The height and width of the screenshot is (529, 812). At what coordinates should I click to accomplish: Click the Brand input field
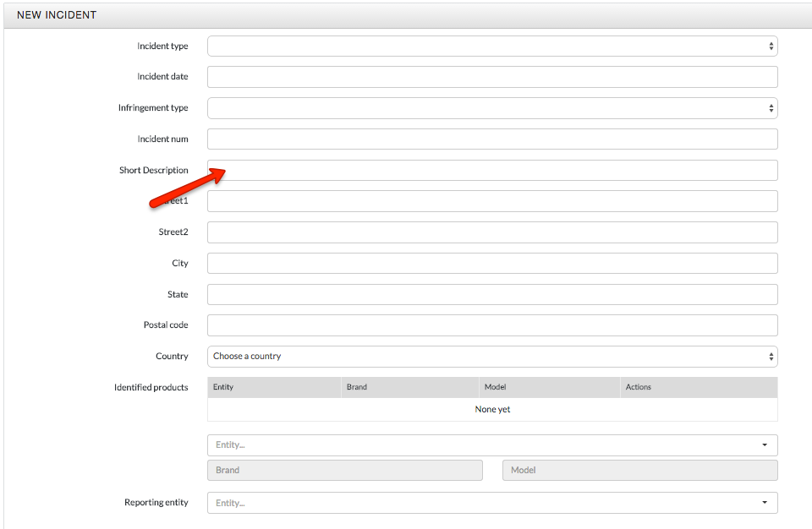[344, 471]
